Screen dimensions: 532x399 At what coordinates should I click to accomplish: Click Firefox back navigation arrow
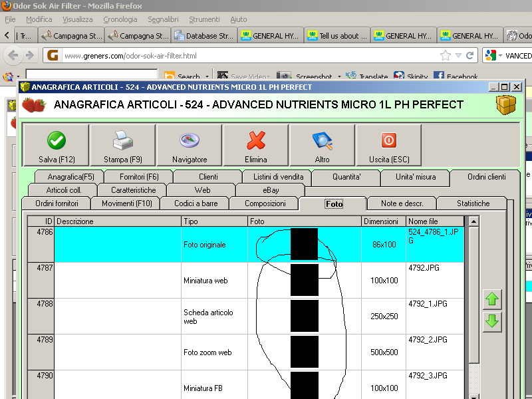[13, 55]
